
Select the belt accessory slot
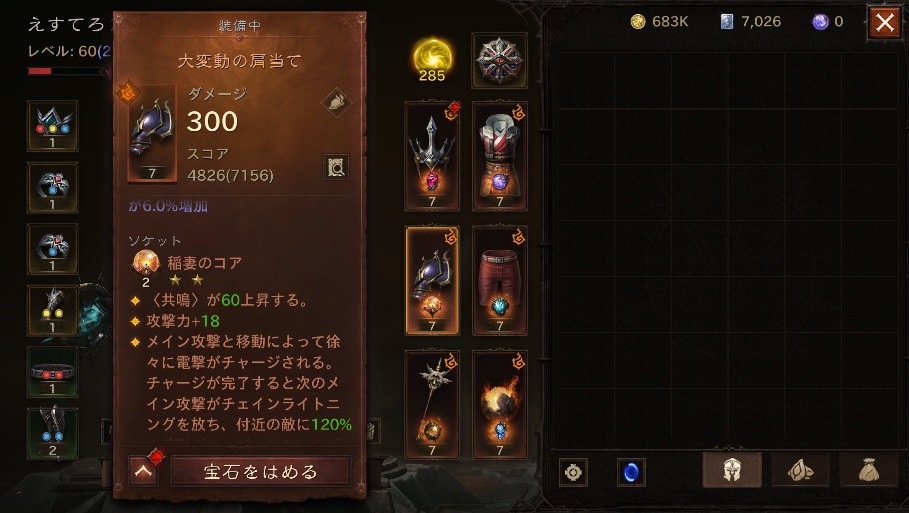point(52,372)
